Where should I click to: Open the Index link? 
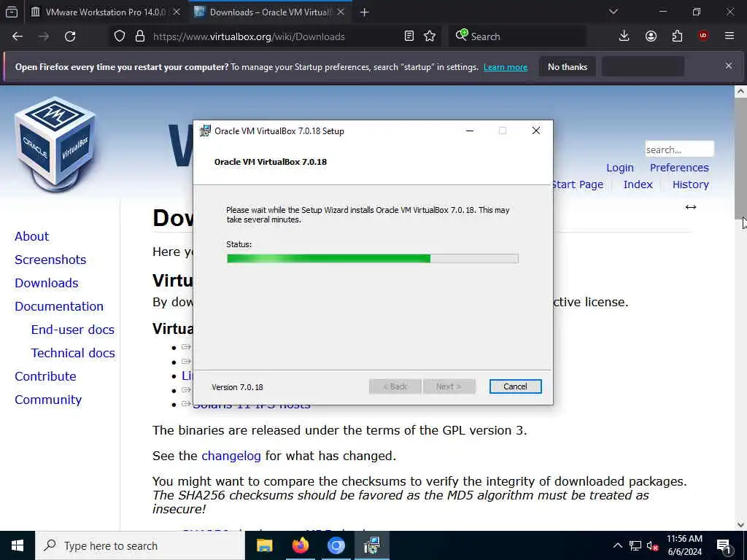638,184
